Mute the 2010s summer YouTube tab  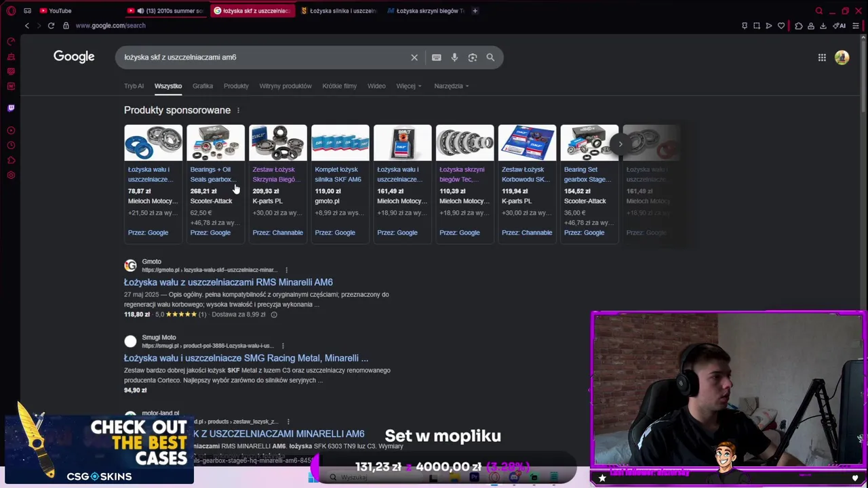pyautogui.click(x=140, y=11)
